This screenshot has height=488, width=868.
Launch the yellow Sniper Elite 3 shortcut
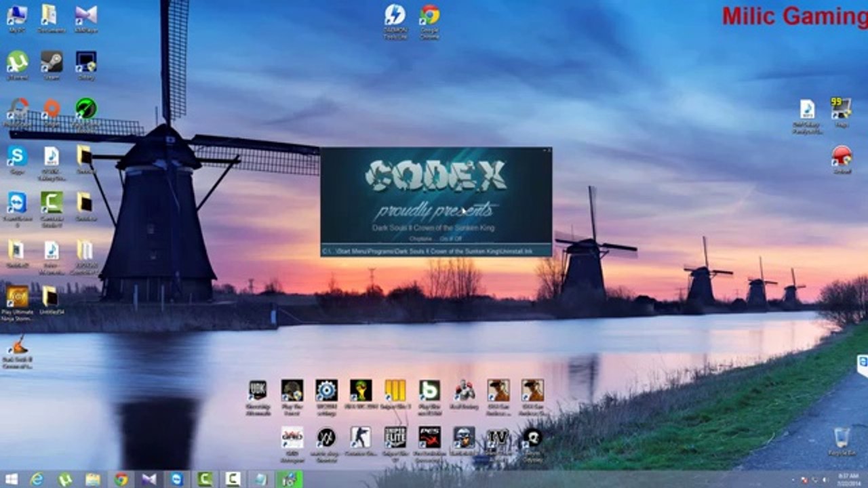[395, 394]
